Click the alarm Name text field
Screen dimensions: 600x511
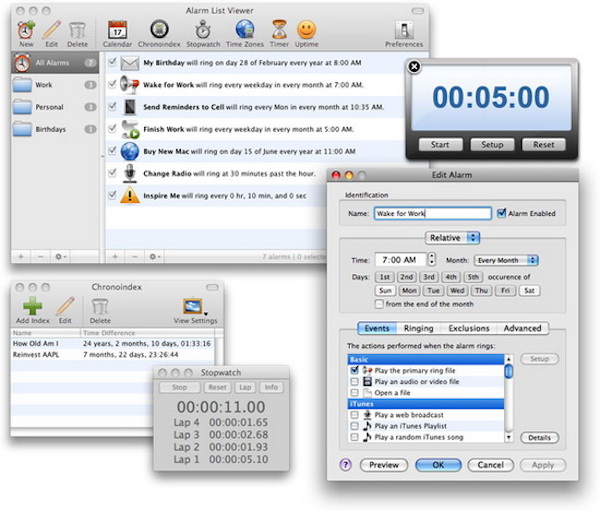pos(433,213)
